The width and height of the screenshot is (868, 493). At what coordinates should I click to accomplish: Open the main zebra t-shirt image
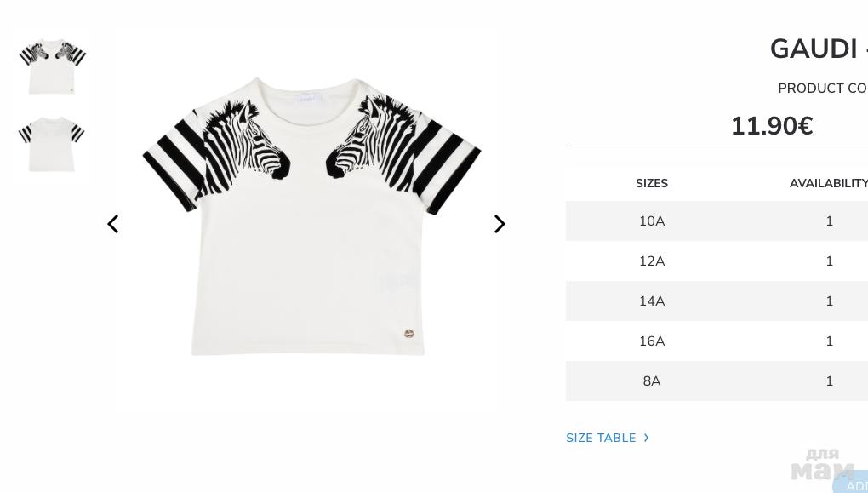[311, 216]
